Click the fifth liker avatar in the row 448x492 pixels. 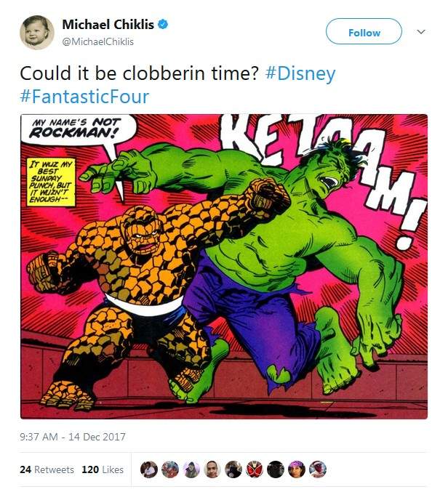point(233,469)
